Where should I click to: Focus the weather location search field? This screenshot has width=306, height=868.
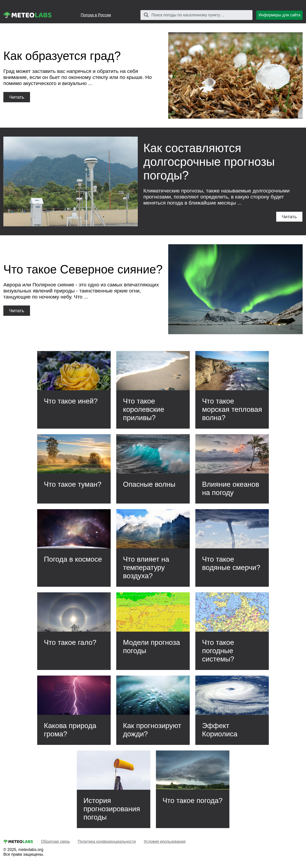click(196, 15)
